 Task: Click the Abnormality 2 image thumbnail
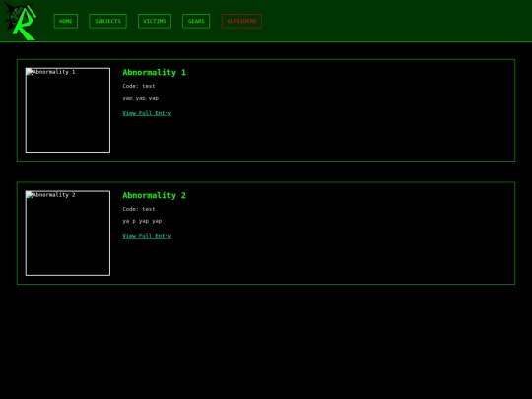point(68,233)
